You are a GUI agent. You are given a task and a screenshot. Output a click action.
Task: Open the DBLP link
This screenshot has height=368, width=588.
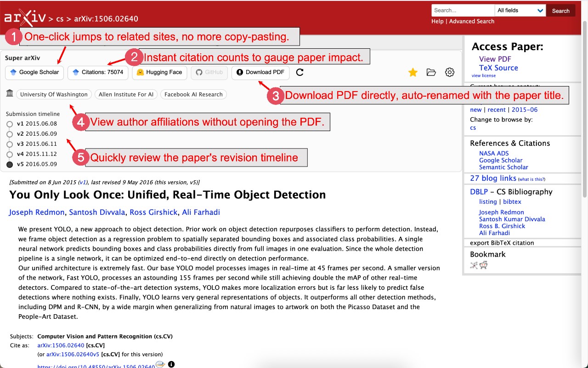[479, 192]
